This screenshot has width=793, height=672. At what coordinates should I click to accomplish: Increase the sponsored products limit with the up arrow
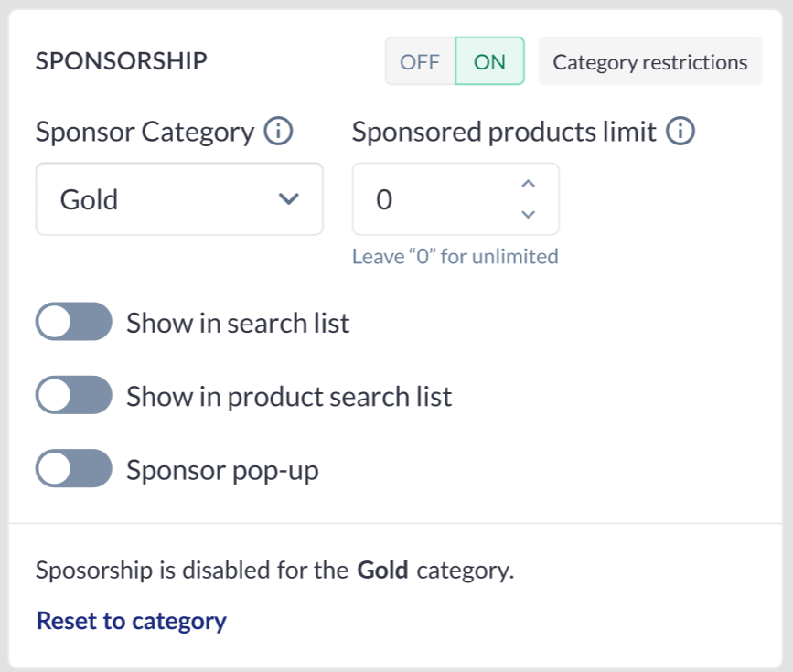coord(527,184)
